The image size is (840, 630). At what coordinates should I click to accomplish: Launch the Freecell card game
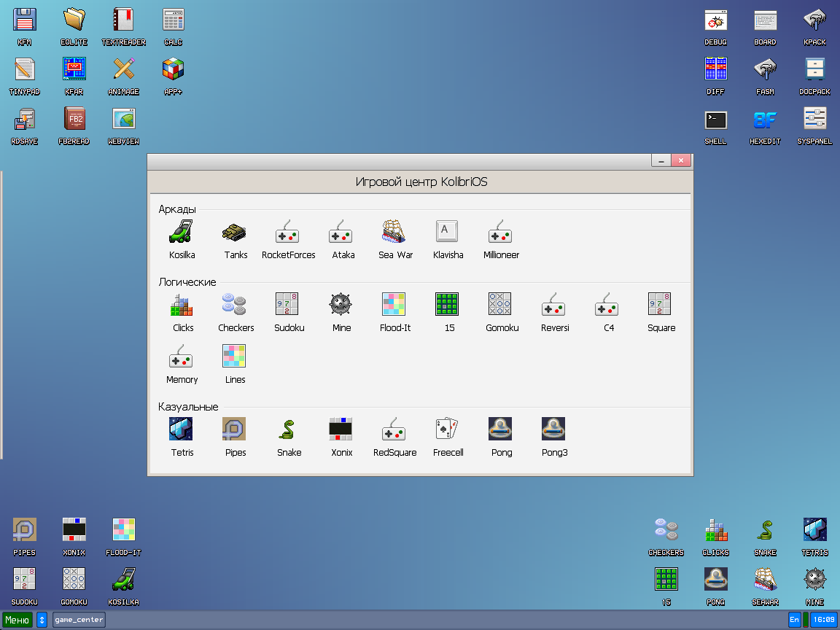click(x=448, y=437)
